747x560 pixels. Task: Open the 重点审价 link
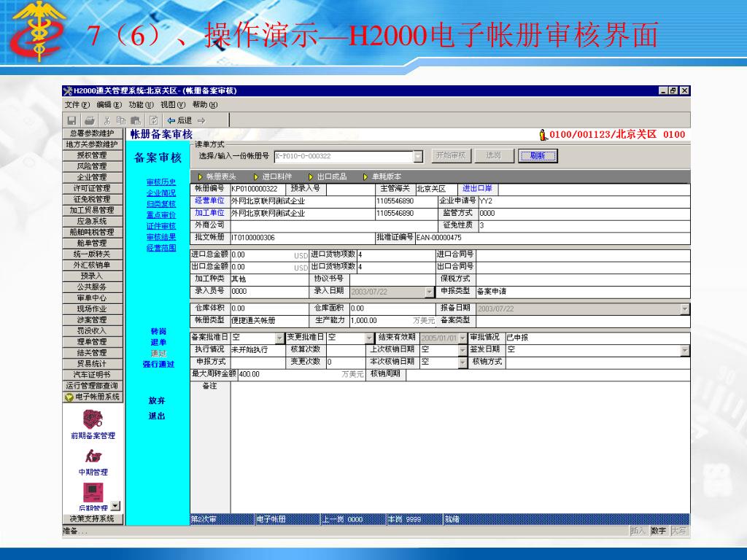coord(161,215)
